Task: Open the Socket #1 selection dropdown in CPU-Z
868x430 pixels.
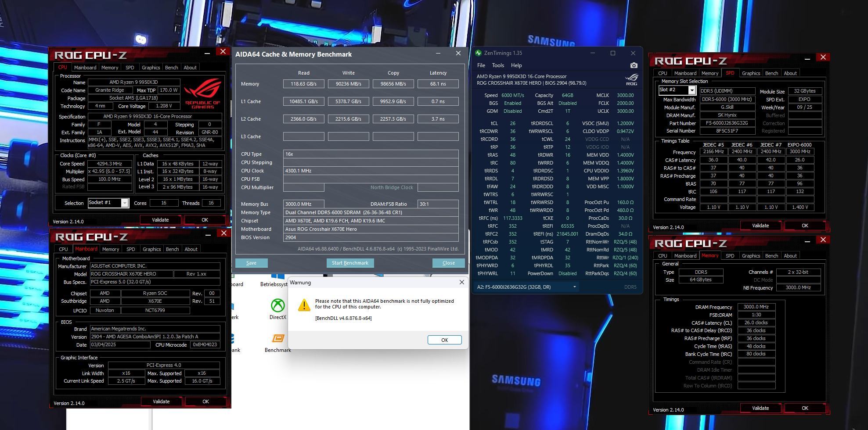Action: [125, 203]
